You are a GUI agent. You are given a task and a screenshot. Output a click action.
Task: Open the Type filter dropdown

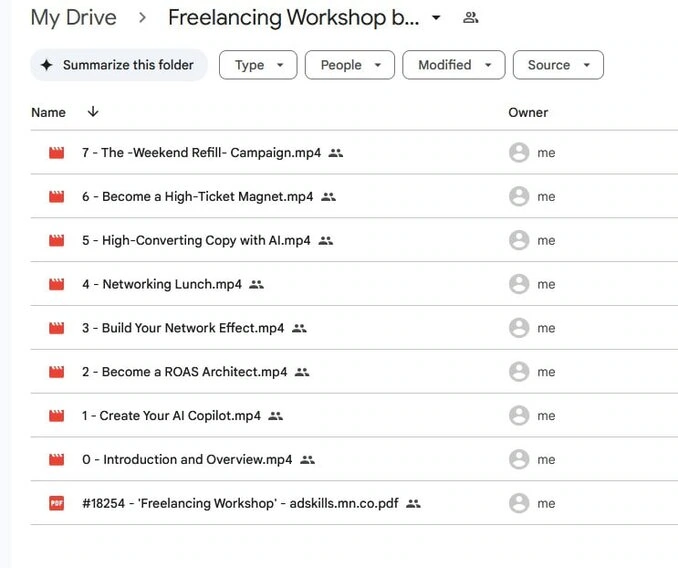tap(258, 65)
